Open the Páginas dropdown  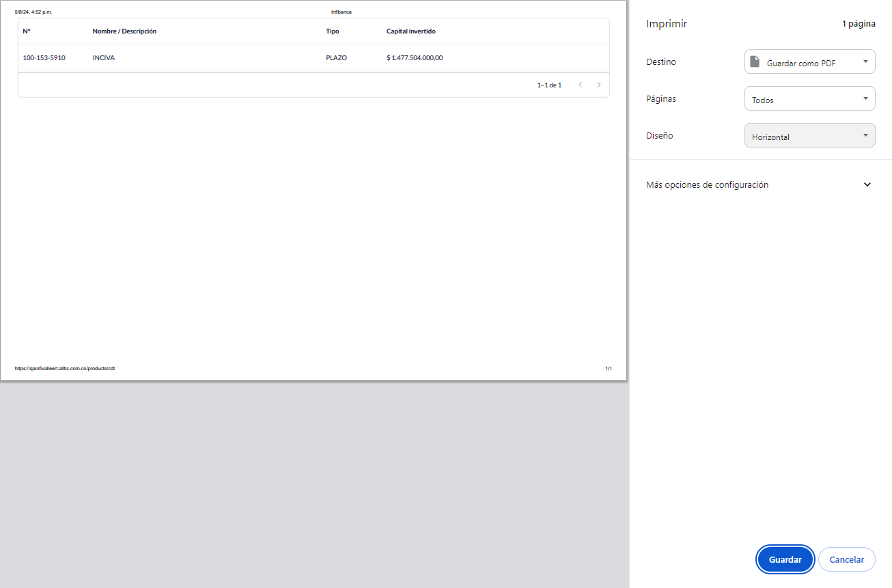click(809, 98)
